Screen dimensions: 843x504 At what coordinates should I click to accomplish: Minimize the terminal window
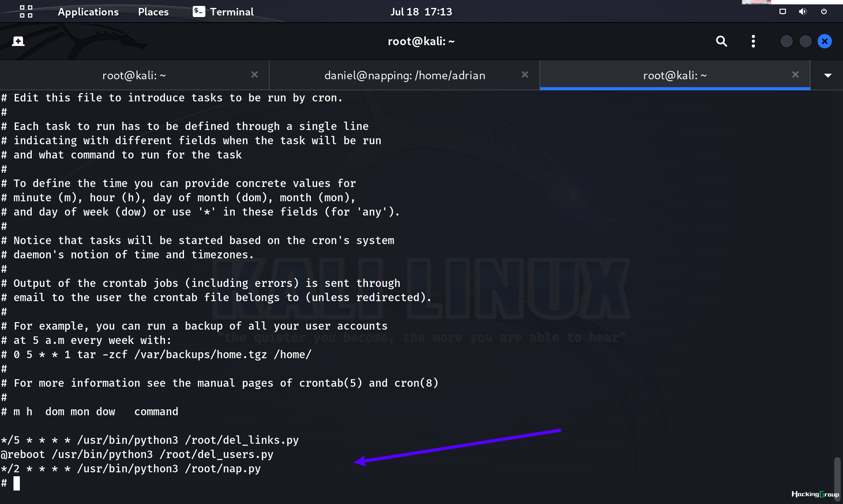tap(786, 41)
